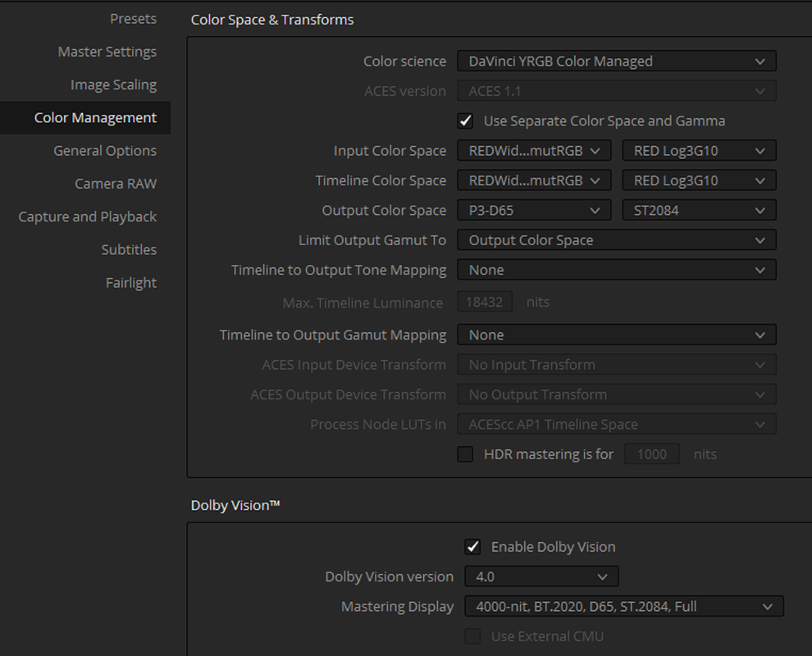The width and height of the screenshot is (812, 656).
Task: Open Mastering Display dropdown
Action: tap(624, 606)
